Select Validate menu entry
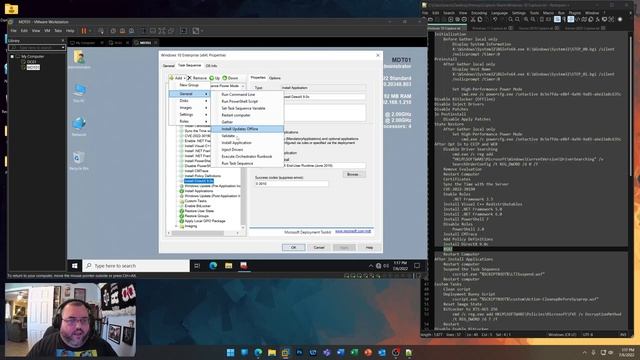The width and height of the screenshot is (640, 360). coord(247,136)
